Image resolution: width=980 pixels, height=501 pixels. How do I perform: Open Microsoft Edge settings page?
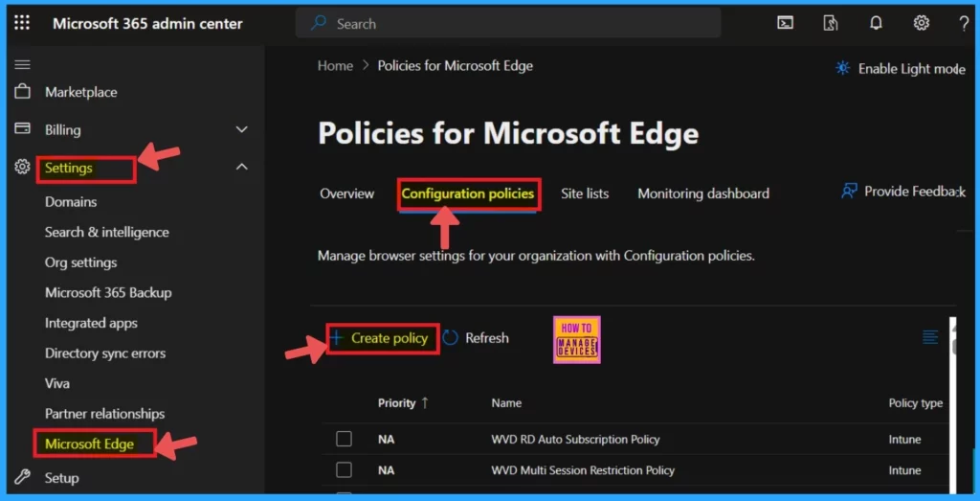point(89,444)
